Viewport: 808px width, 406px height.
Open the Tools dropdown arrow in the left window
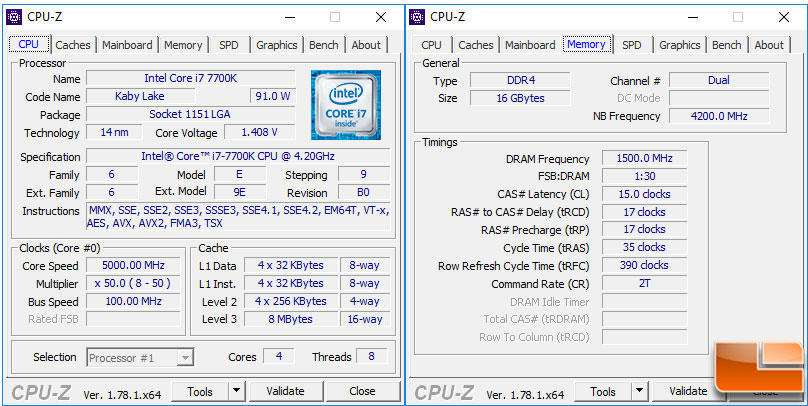coord(236,391)
